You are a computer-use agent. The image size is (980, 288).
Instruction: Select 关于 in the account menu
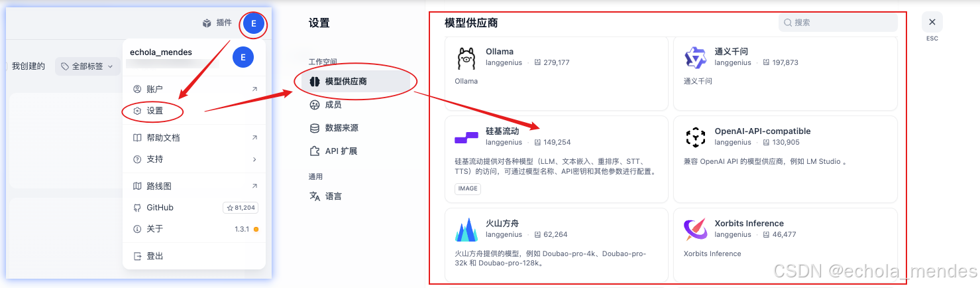[194, 229]
